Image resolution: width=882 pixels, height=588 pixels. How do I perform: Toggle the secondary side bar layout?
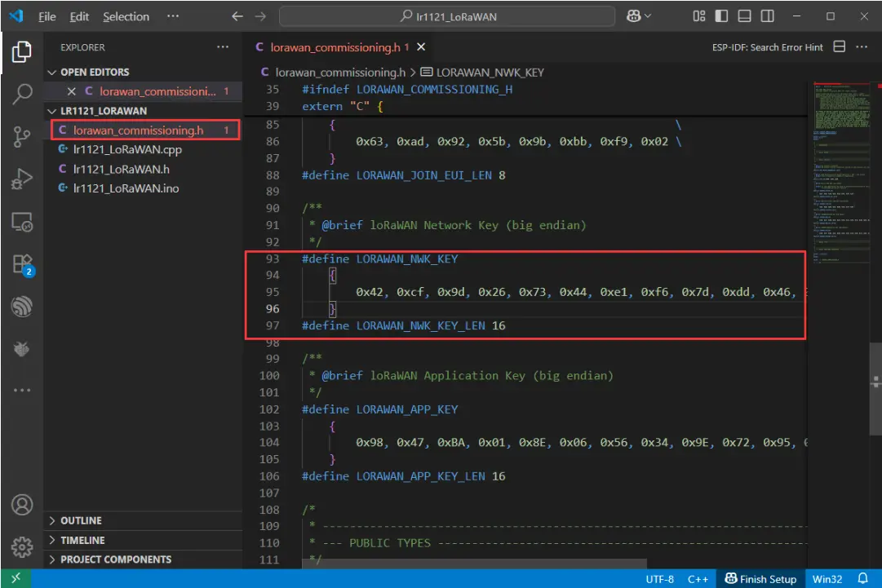(x=767, y=16)
